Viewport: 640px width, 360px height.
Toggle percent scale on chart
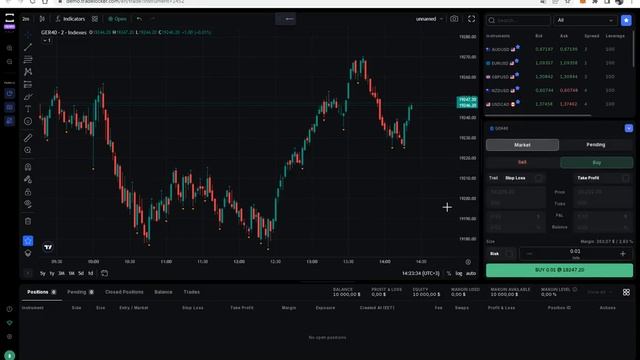[449, 273]
